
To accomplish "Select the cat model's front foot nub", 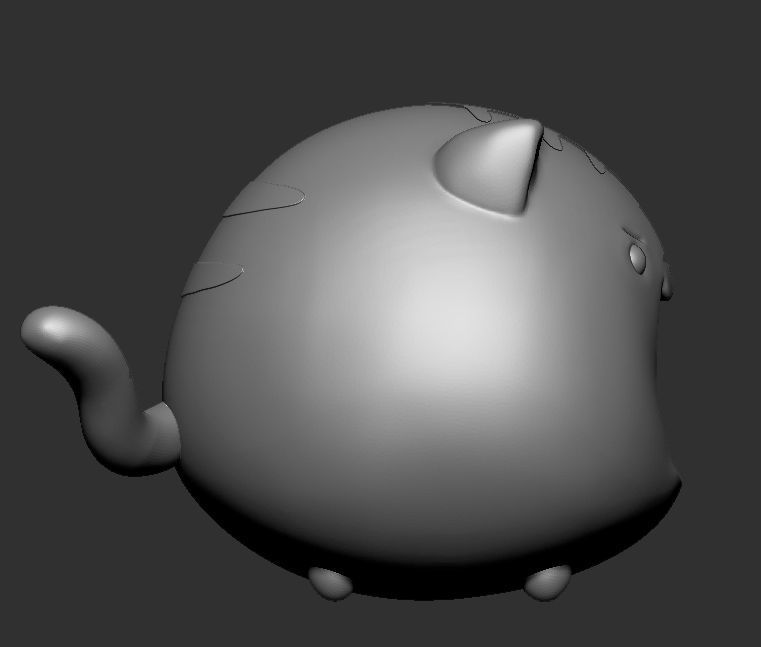I will [x=547, y=582].
